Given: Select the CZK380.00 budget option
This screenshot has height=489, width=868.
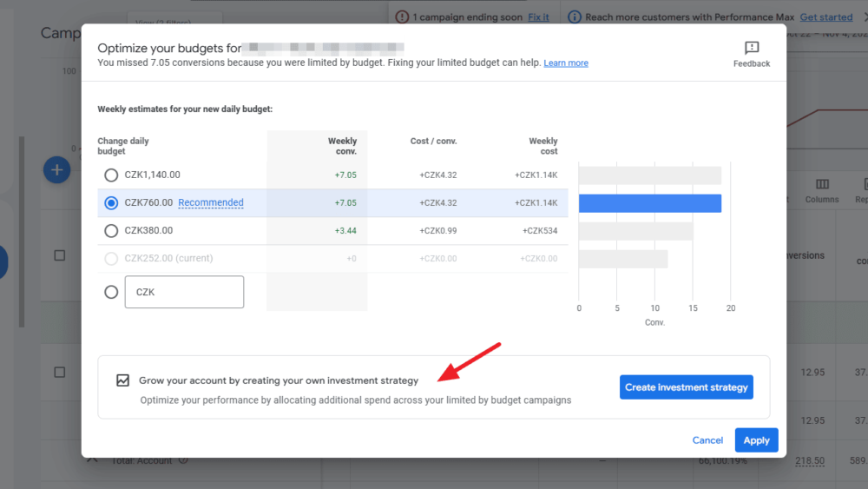Looking at the screenshot, I should click(111, 231).
